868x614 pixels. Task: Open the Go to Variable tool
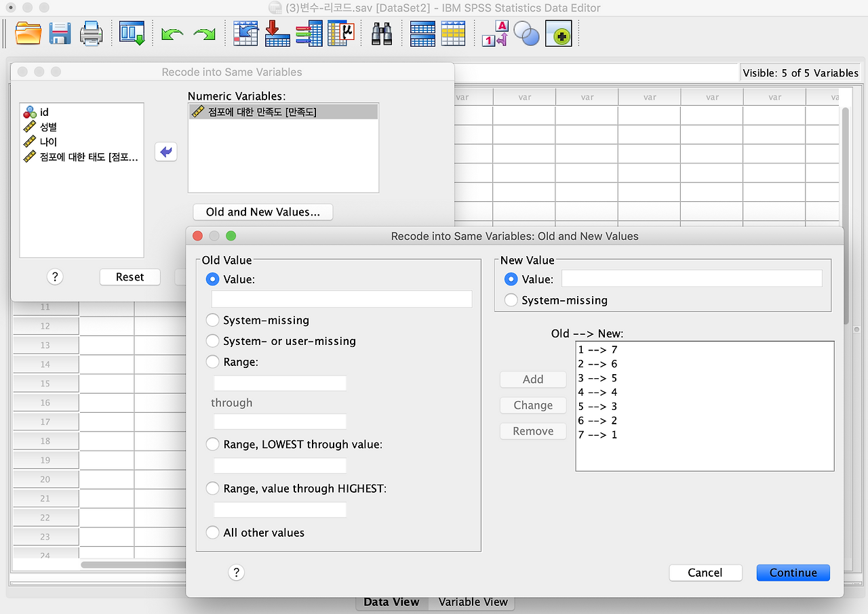(277, 33)
